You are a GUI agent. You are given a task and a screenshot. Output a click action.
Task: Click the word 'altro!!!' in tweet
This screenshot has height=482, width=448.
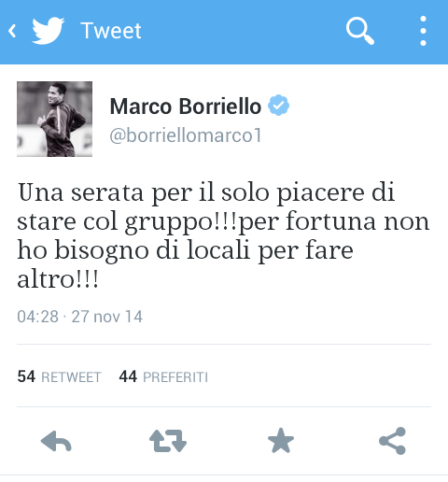[x=58, y=278]
